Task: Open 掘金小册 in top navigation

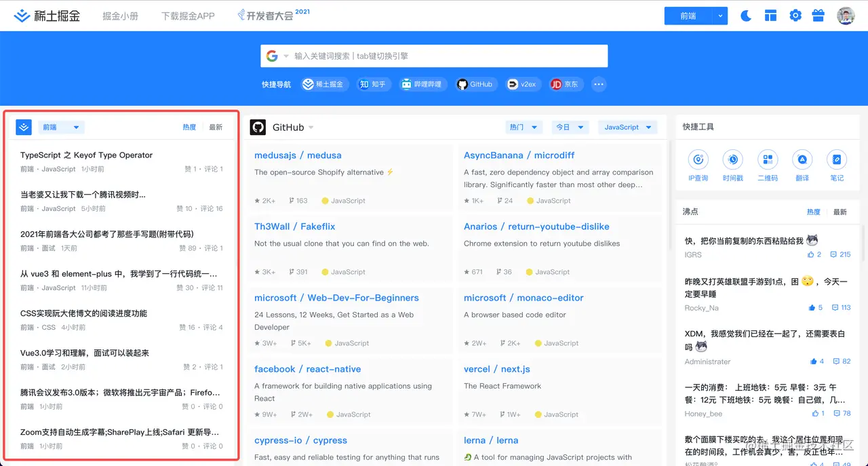Action: [x=120, y=16]
